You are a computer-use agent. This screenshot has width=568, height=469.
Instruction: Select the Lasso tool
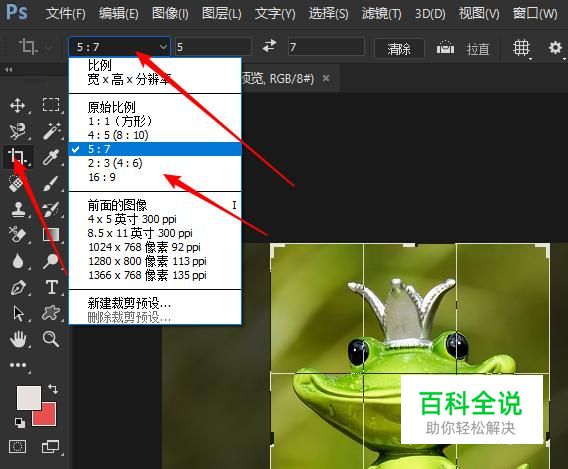[17, 131]
